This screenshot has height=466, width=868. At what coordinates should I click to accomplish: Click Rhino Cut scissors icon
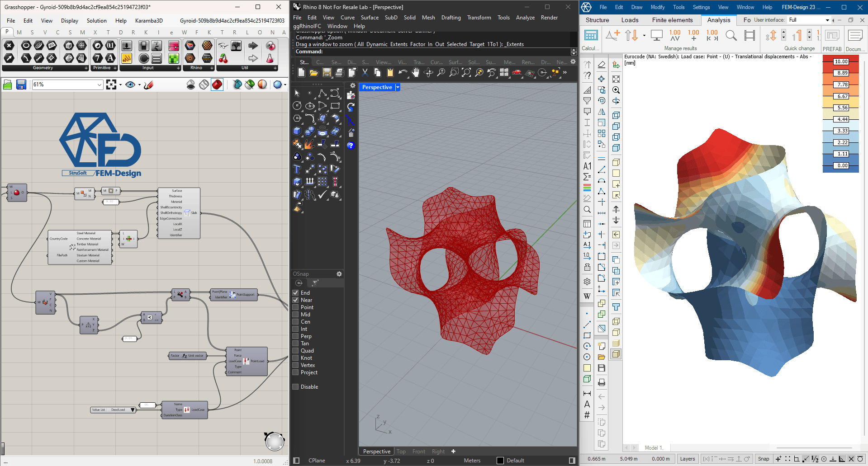click(x=365, y=73)
